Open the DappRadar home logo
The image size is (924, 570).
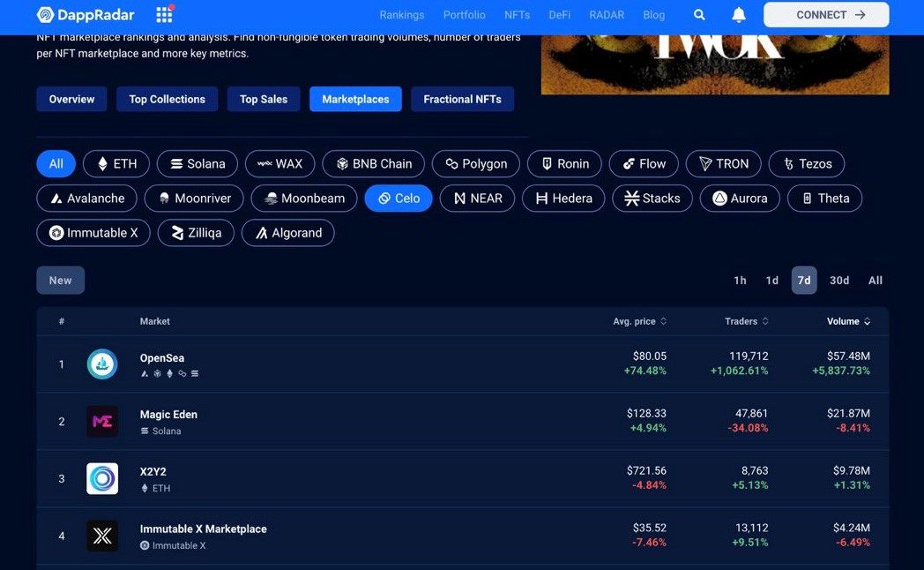click(x=86, y=15)
